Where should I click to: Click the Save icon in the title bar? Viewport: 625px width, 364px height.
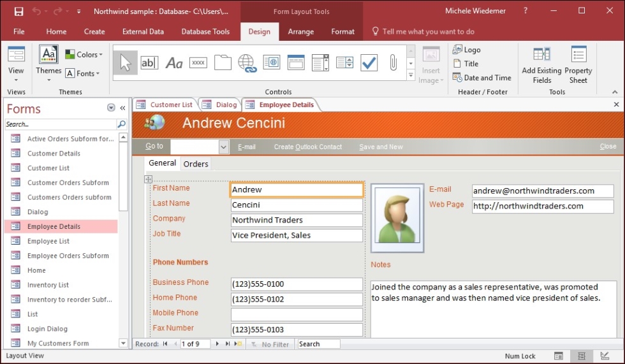coord(18,11)
